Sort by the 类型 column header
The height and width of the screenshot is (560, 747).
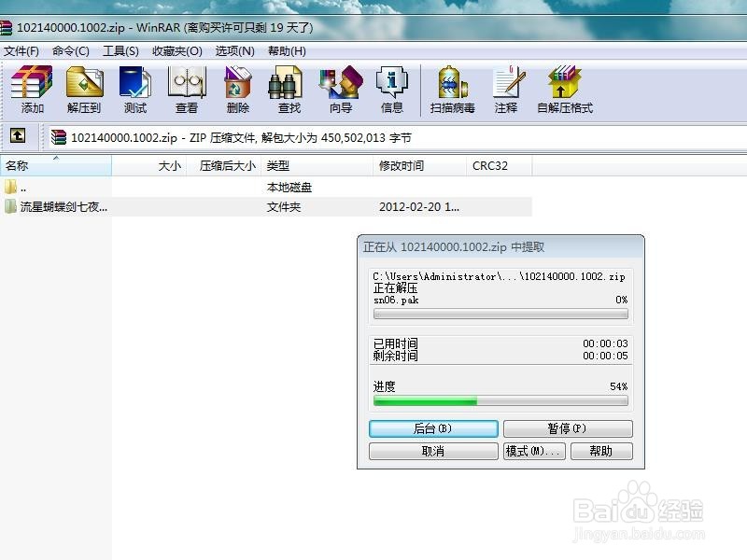[317, 166]
